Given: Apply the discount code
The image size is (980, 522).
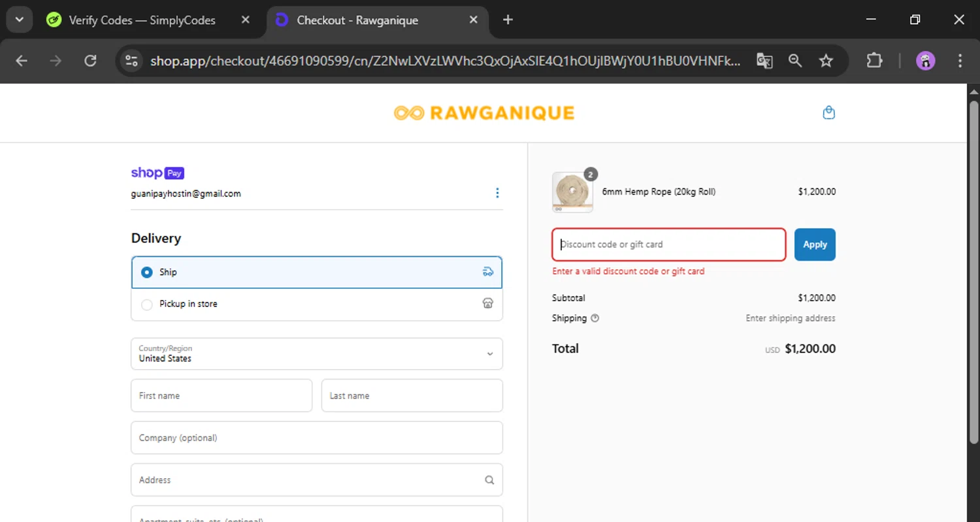Looking at the screenshot, I should click(x=815, y=244).
